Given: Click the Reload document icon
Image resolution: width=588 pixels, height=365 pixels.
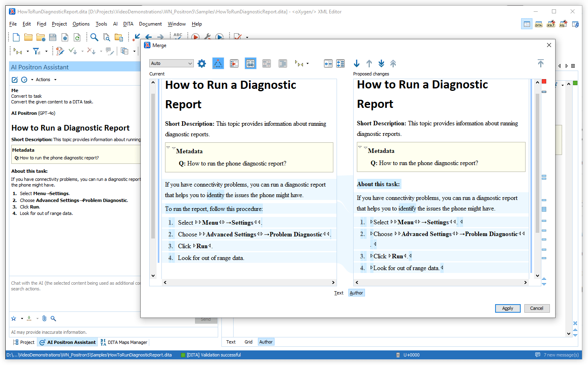Looking at the screenshot, I should click(77, 37).
